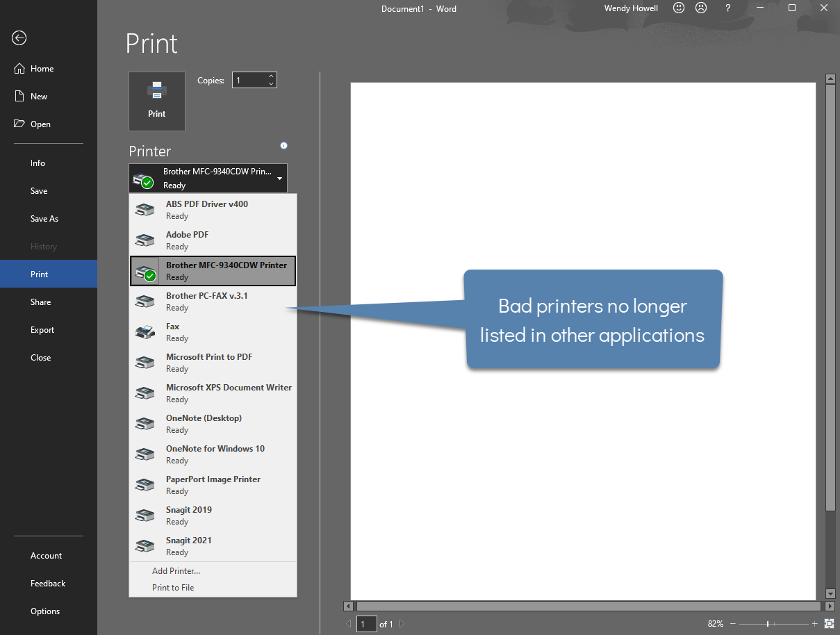This screenshot has width=840, height=635.
Task: Open Help using the question mark icon
Action: click(727, 8)
